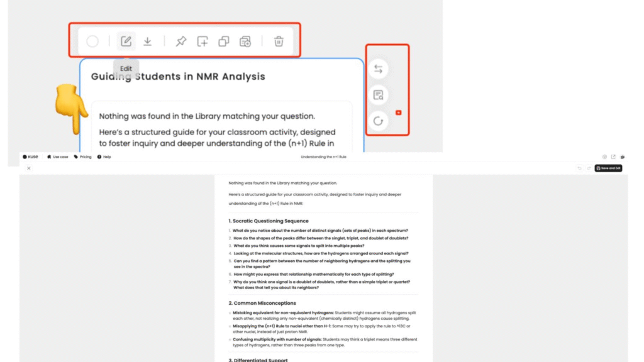The width and height of the screenshot is (644, 362).
Task: Click the circular regenerate arrow icon
Action: pos(378,121)
